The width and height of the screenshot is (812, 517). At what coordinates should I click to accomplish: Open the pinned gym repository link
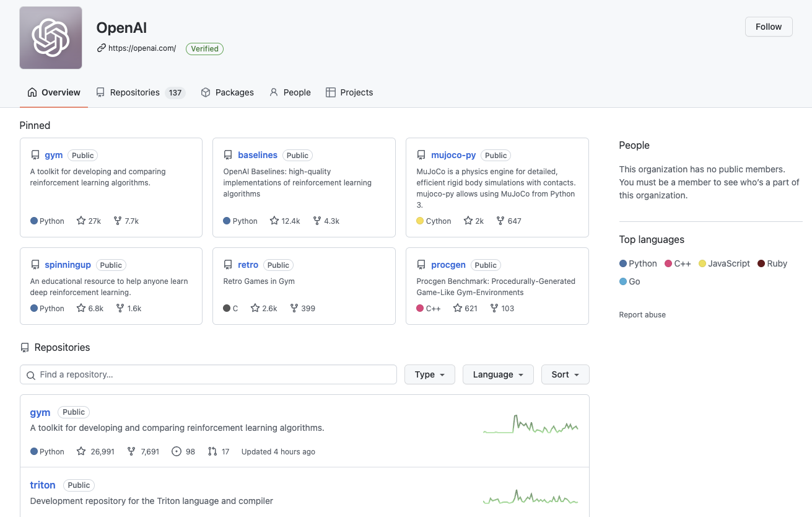[x=54, y=155]
